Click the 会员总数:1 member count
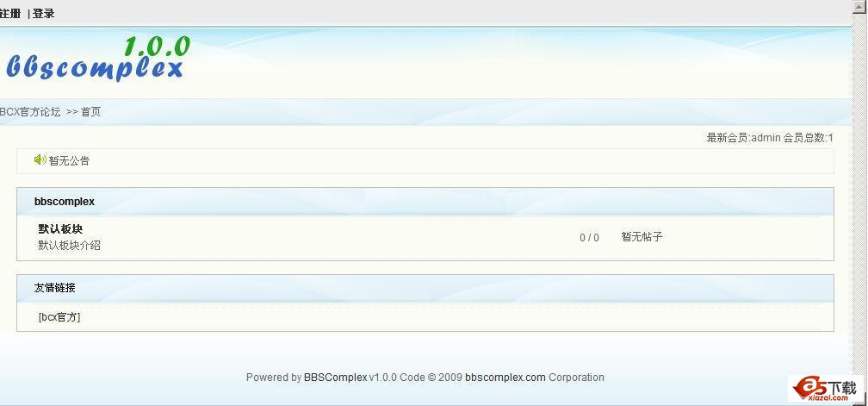Screen dimensions: 868x406 point(809,138)
